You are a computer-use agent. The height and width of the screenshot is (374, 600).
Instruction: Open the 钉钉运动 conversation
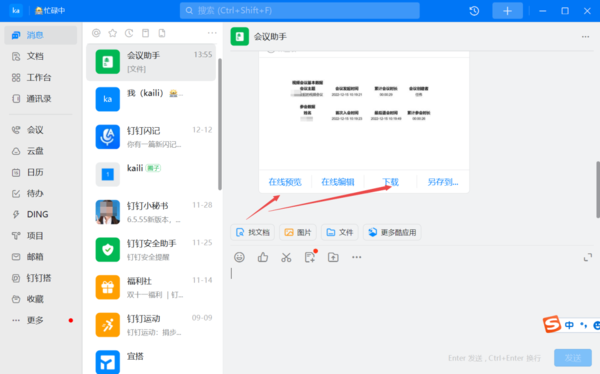point(151,325)
